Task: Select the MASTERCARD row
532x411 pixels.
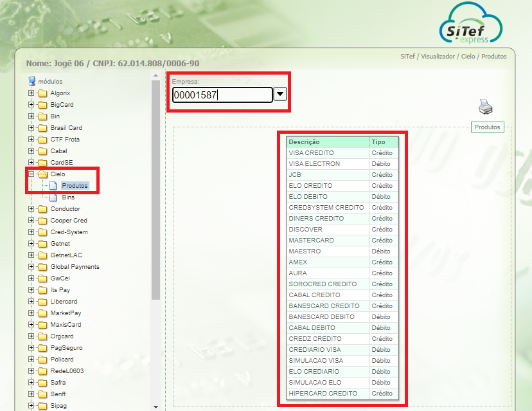Action: pos(342,240)
